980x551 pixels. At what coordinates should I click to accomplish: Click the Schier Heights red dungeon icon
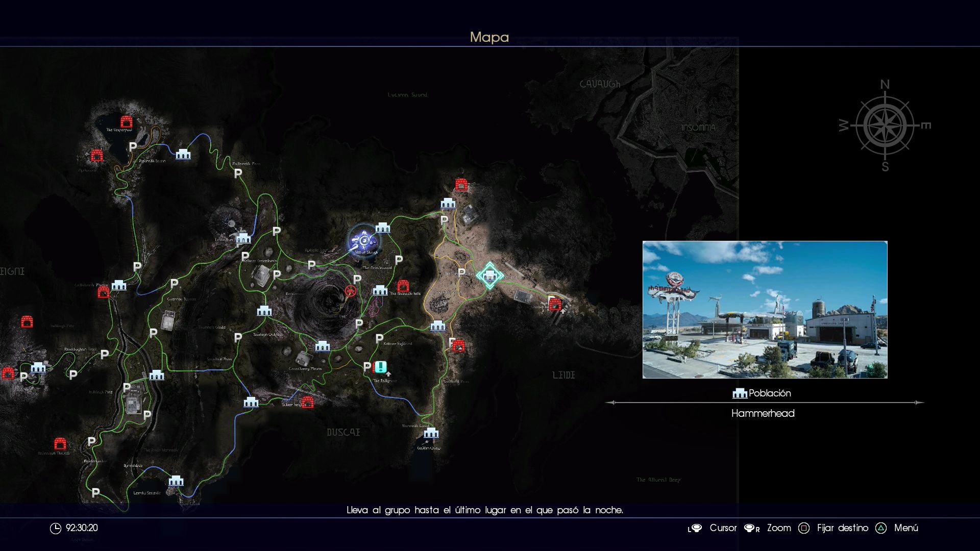pos(307,403)
